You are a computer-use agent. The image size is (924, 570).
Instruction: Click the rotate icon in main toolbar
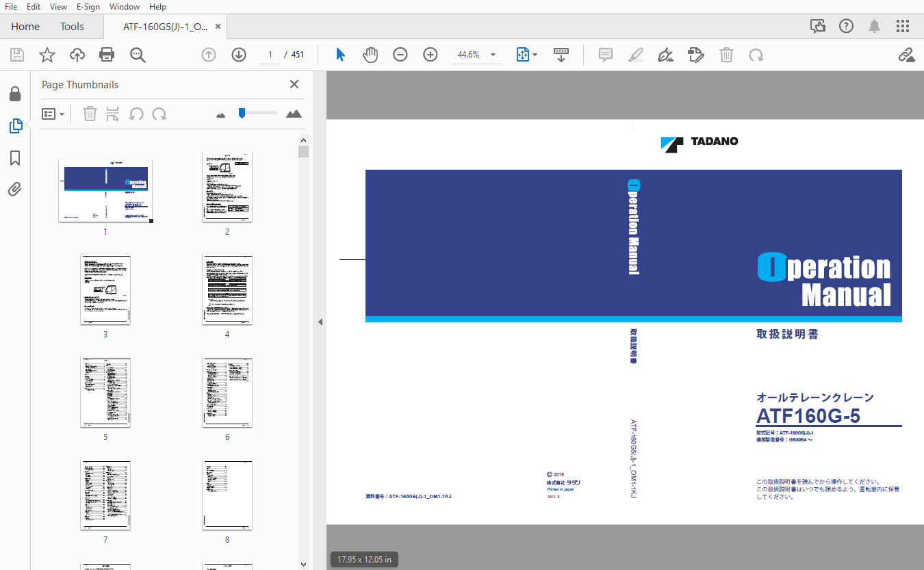tap(756, 55)
